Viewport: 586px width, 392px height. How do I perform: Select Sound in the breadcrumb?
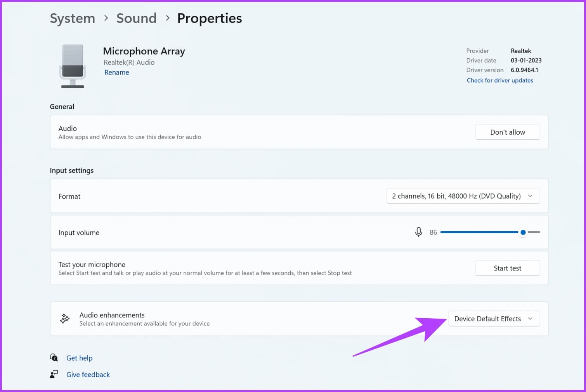pos(136,18)
